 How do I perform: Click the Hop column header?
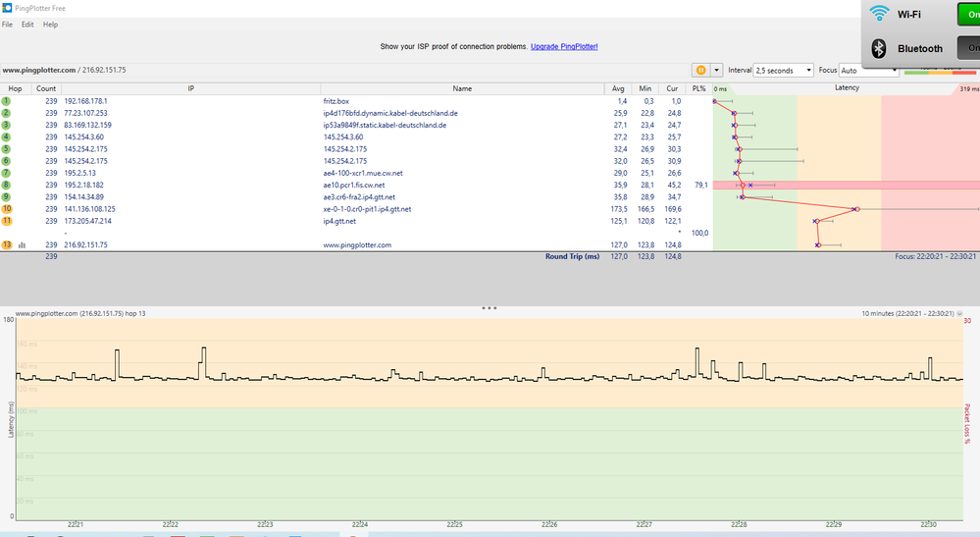click(15, 88)
